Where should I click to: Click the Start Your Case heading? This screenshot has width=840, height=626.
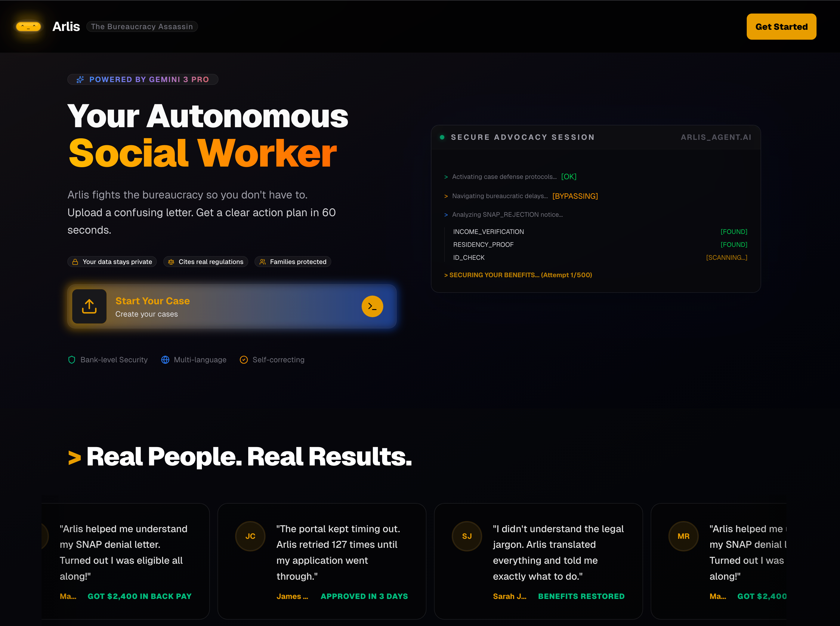pyautogui.click(x=152, y=301)
